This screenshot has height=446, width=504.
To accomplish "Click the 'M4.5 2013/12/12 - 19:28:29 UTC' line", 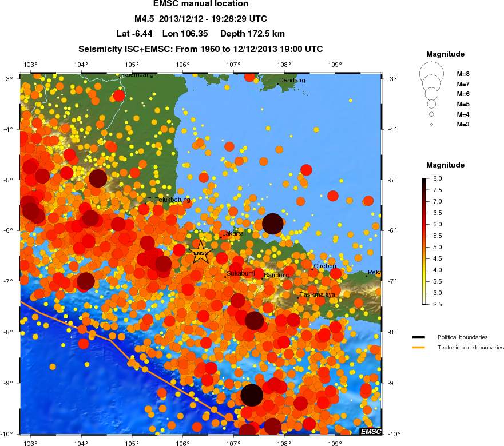I will pyautogui.click(x=201, y=19).
